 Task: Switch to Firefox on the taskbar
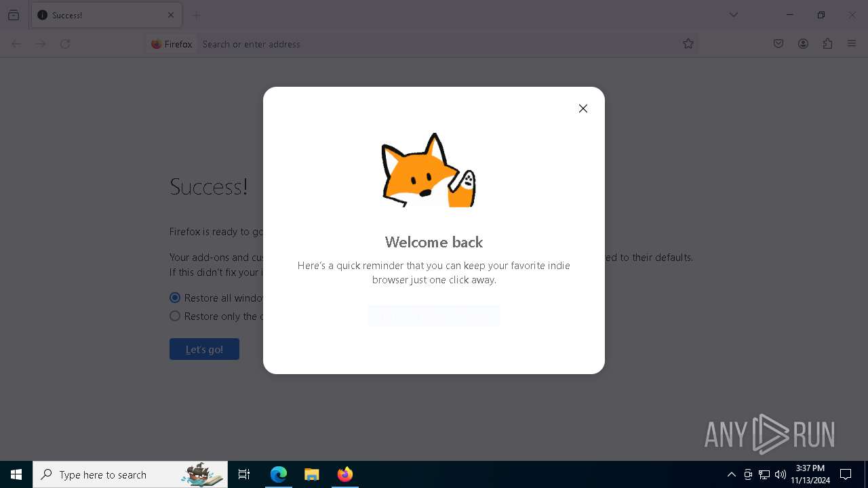[344, 474]
